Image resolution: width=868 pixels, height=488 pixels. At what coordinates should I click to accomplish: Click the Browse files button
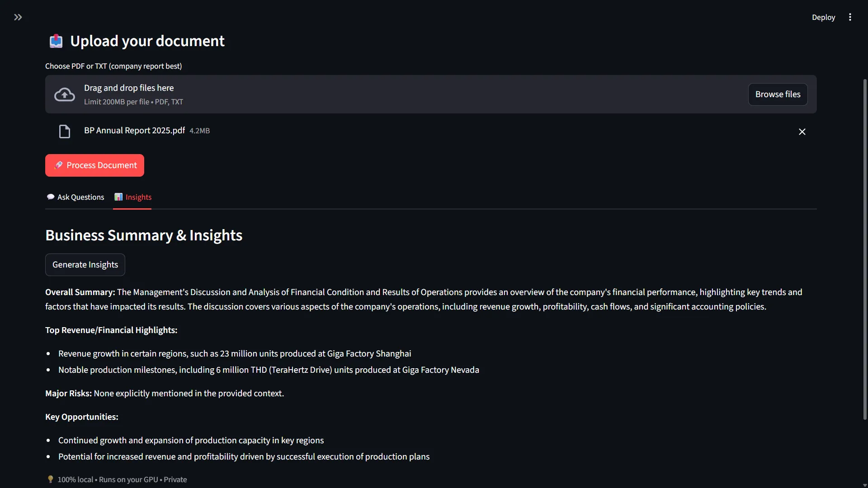coord(778,94)
